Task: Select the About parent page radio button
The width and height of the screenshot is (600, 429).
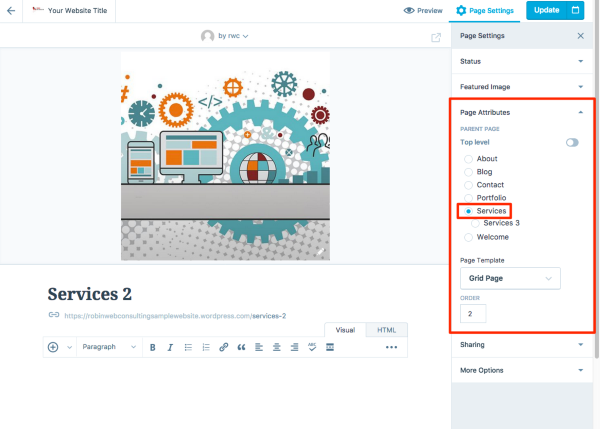Action: point(466,159)
